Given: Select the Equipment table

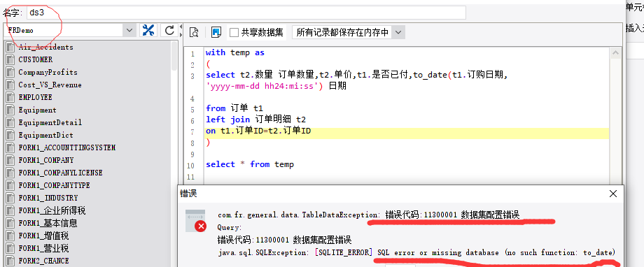Looking at the screenshot, I should 37,110.
